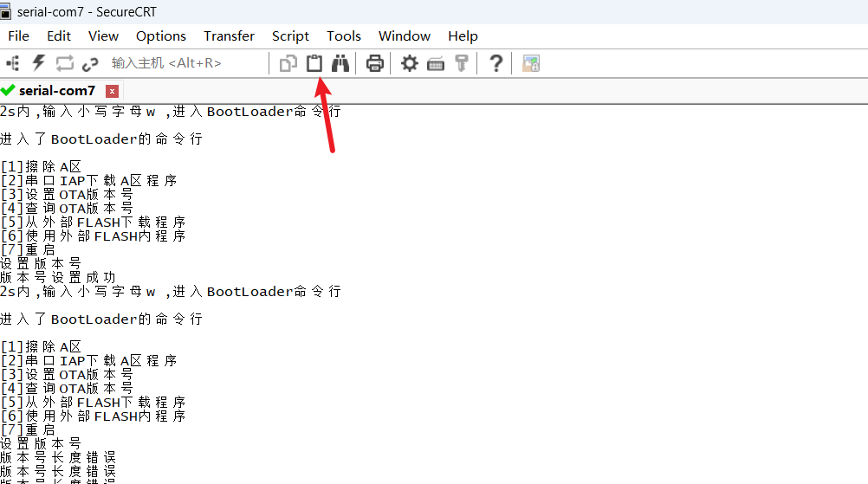Open the Options menu
Screen dimensions: 868x484
point(160,35)
